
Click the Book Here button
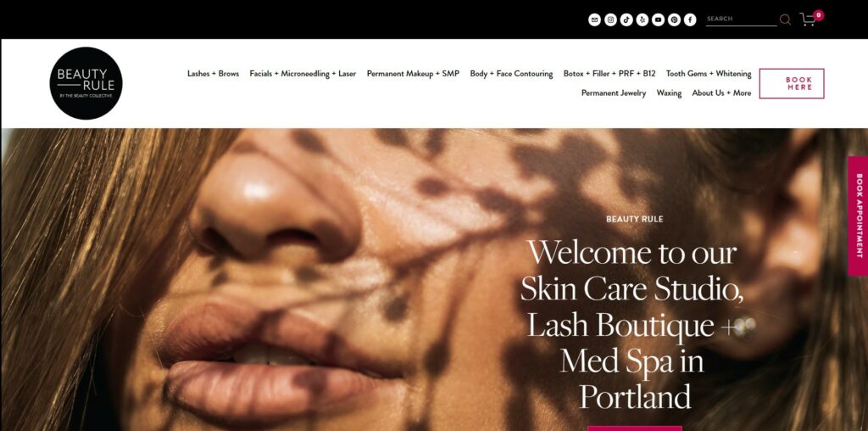click(x=792, y=84)
